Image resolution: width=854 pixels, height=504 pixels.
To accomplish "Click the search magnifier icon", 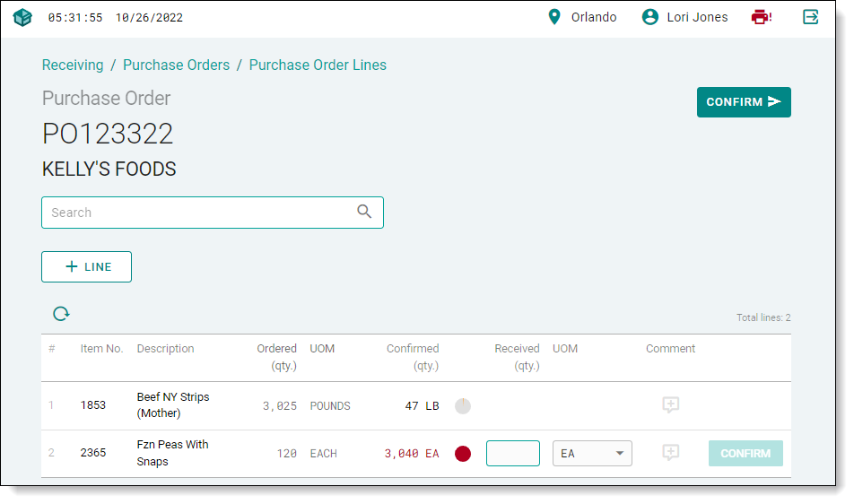I will pyautogui.click(x=364, y=213).
